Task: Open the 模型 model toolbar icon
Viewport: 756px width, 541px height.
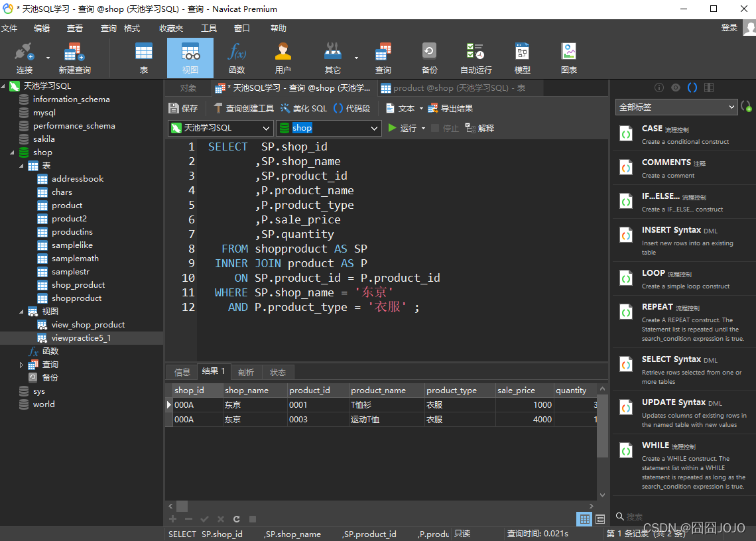Action: click(x=522, y=58)
